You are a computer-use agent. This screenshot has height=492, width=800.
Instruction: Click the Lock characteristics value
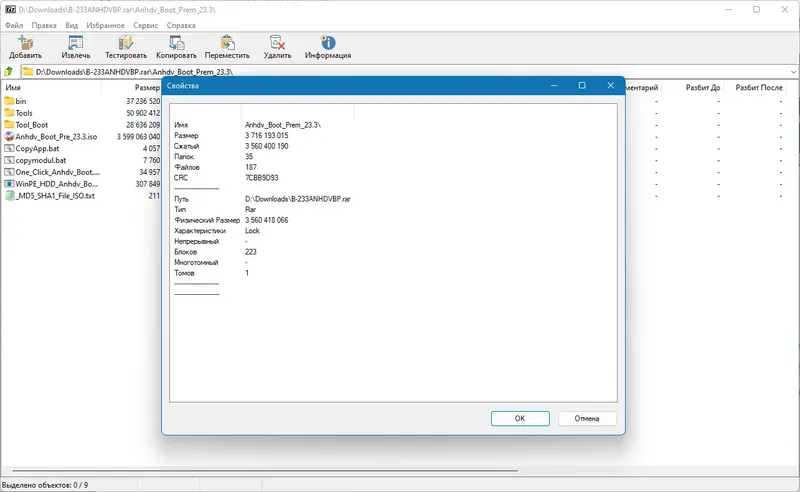tap(252, 231)
